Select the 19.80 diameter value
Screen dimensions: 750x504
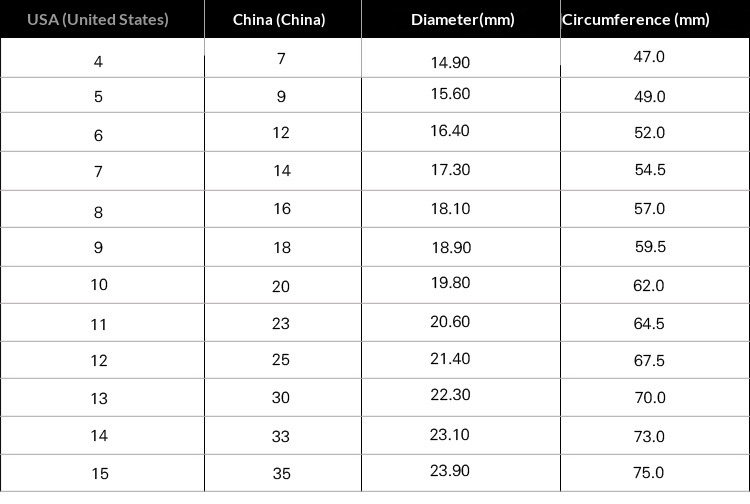[x=450, y=283]
